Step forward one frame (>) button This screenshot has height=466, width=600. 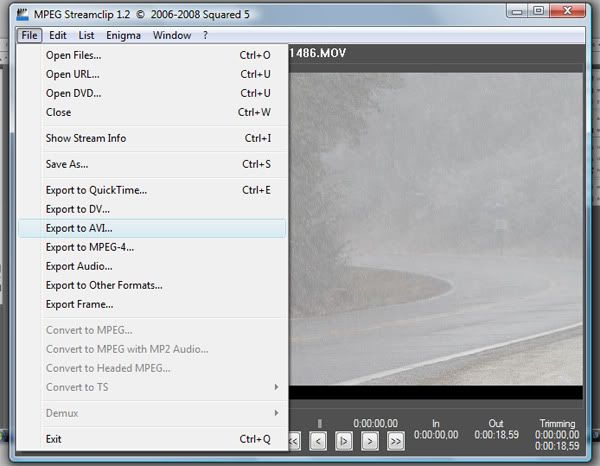coord(370,441)
